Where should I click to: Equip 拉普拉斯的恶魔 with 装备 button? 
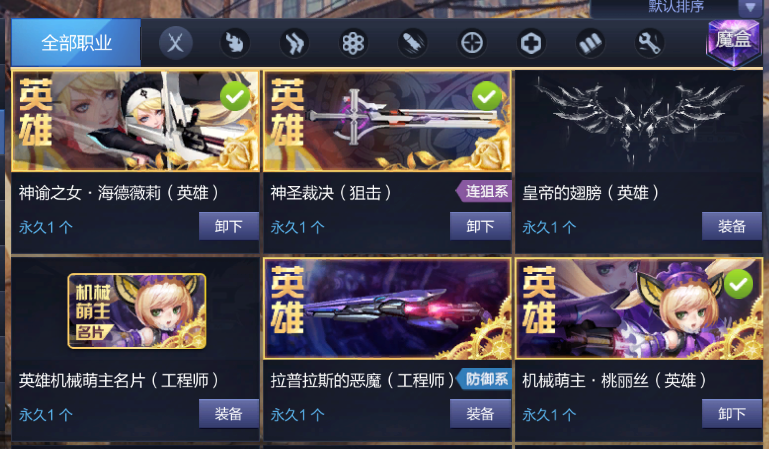[480, 414]
